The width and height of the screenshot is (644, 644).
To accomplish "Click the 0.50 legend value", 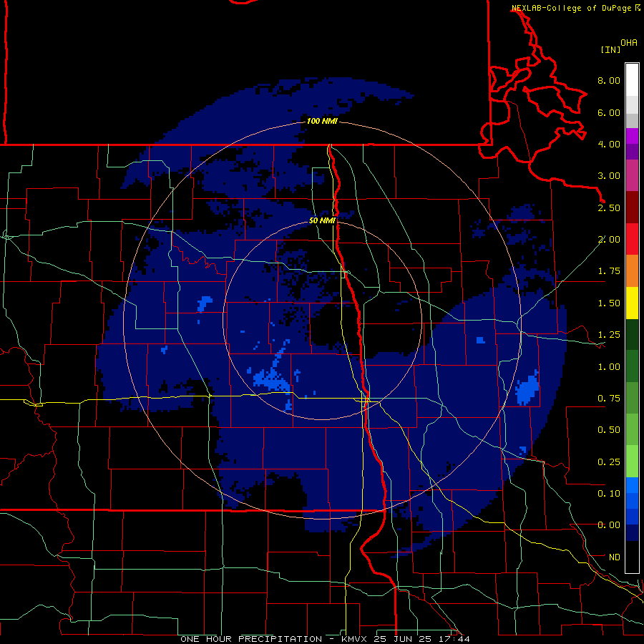I will point(609,429).
